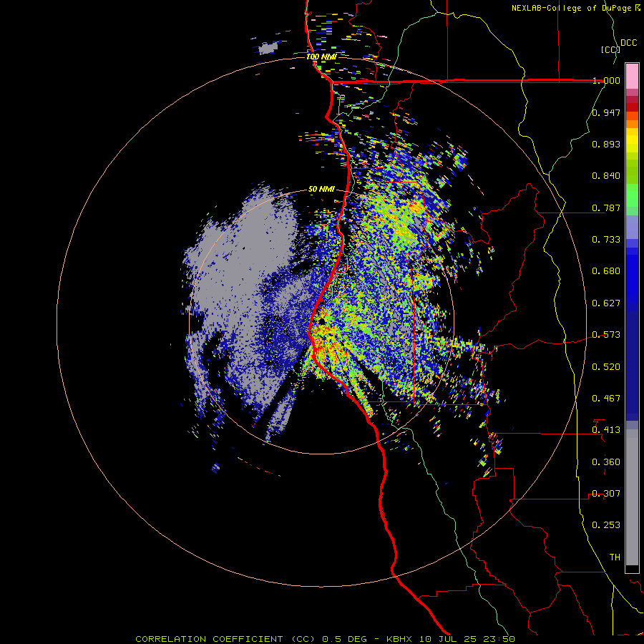The height and width of the screenshot is (644, 644).
Task: Select the 0.520 legend value
Action: (606, 367)
